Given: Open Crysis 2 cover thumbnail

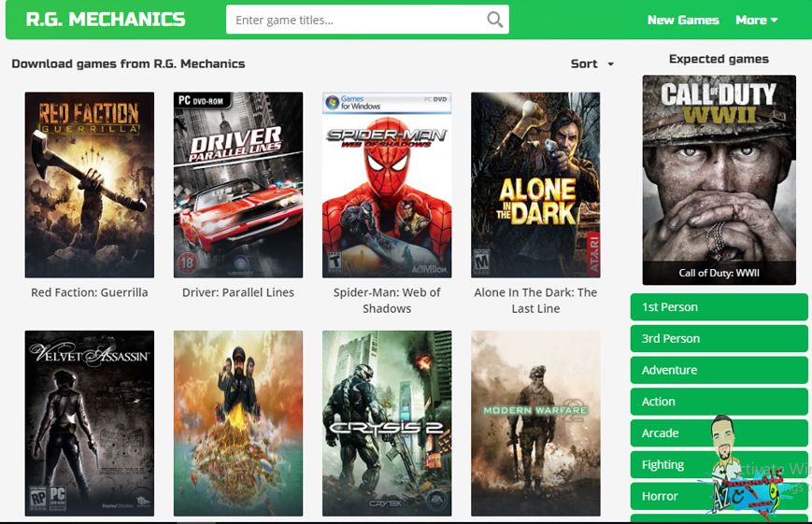Looking at the screenshot, I should point(387,423).
